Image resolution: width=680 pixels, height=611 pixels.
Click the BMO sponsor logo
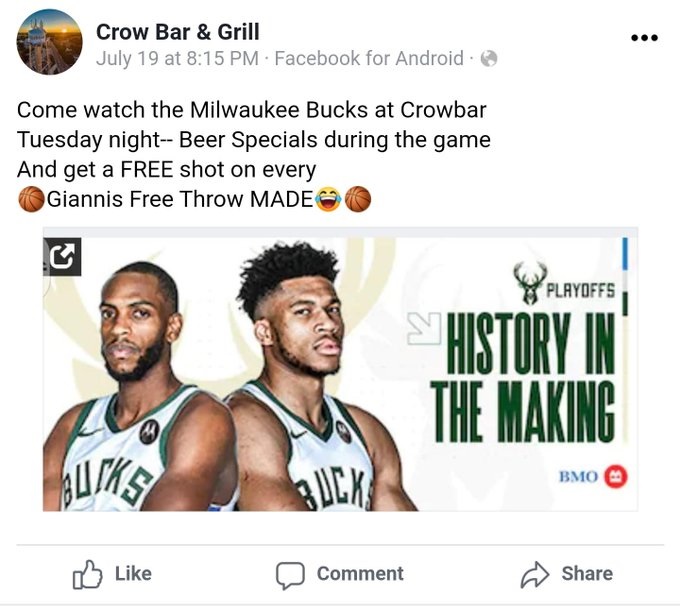[x=593, y=477]
